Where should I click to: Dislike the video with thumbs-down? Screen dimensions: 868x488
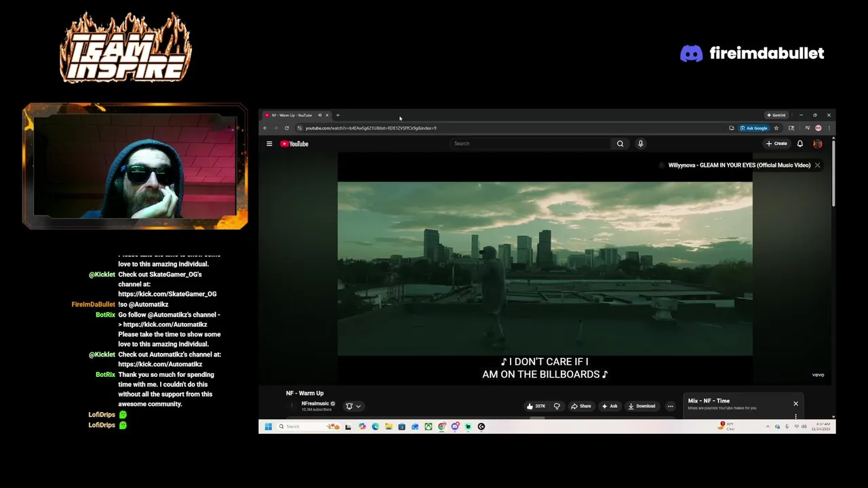point(557,406)
